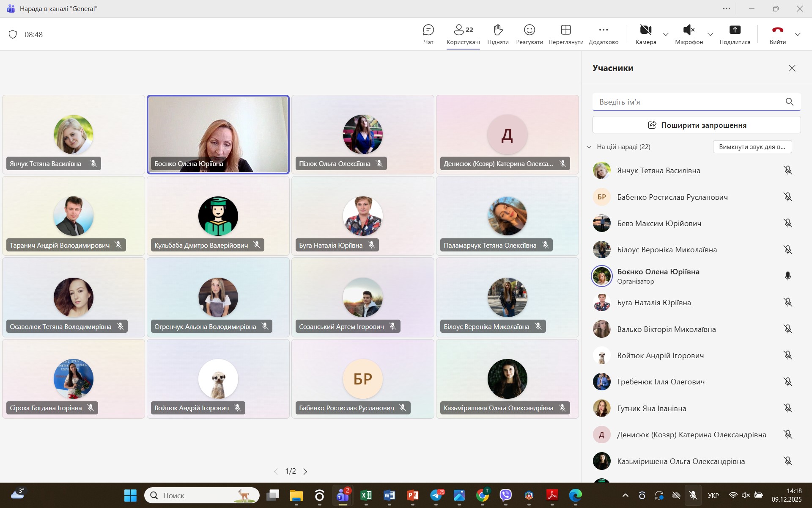The image size is (812, 508).
Task: Open the dropdown arrow beside Camera
Action: coord(666,34)
